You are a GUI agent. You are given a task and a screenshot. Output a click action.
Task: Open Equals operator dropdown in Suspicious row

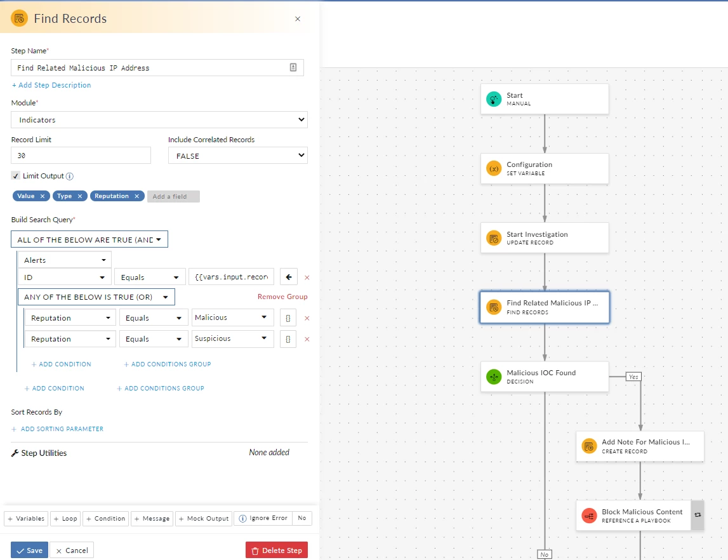click(x=154, y=339)
